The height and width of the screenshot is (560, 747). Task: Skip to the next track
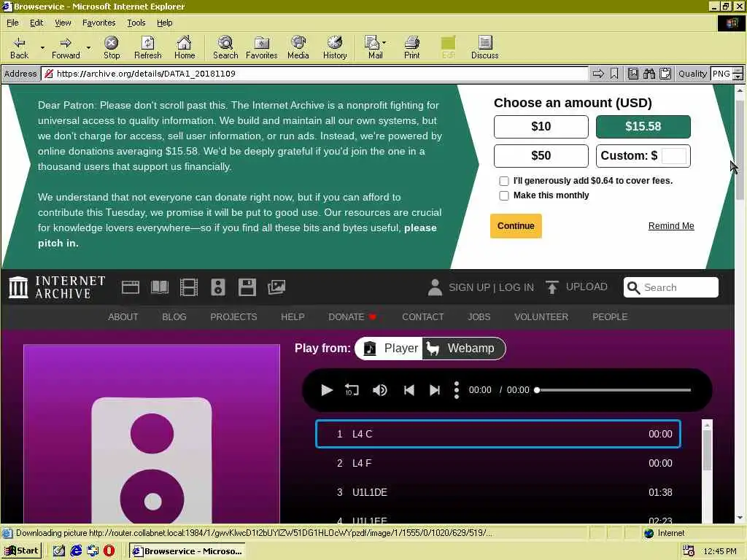tap(435, 390)
